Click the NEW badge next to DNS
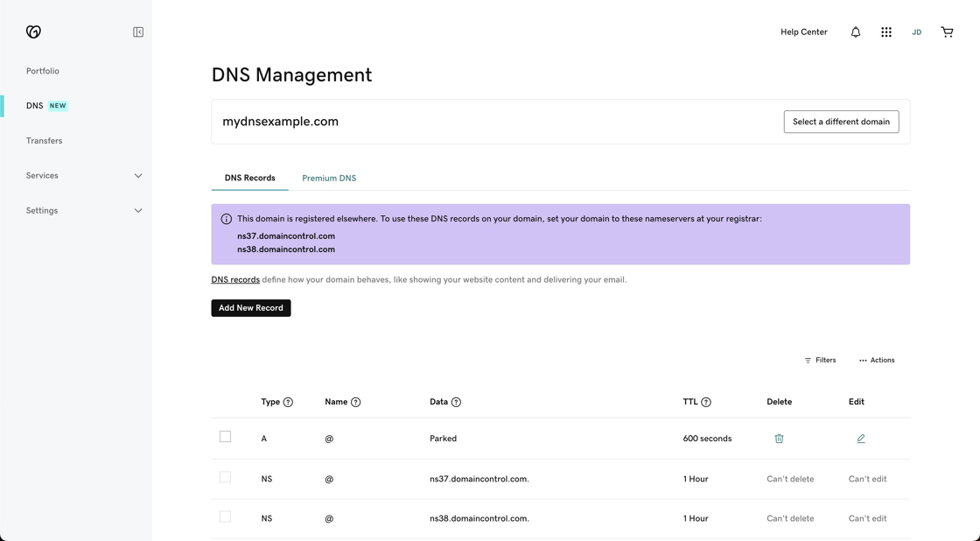This screenshot has width=980, height=541. tap(58, 106)
